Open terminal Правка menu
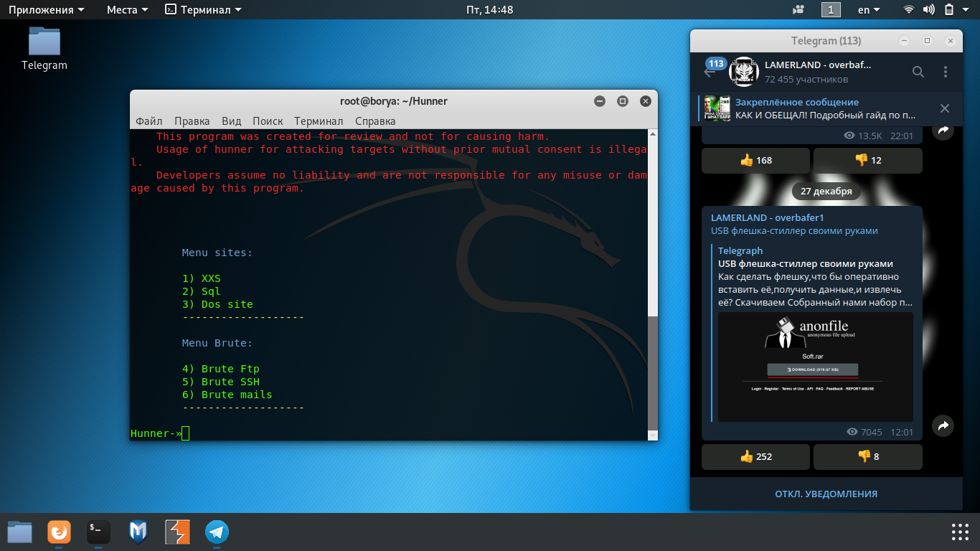Image resolution: width=980 pixels, height=551 pixels. tap(192, 121)
